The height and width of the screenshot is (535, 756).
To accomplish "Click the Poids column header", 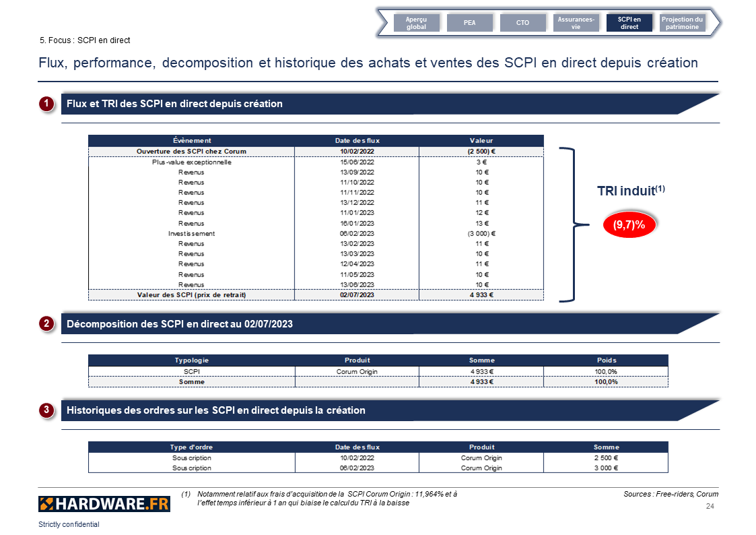I will pyautogui.click(x=607, y=360).
